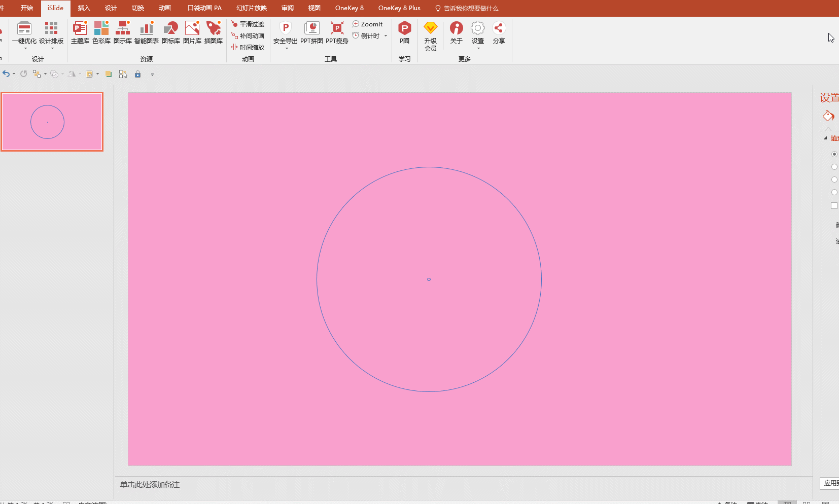Switch to the 插入 ribbon tab
Image resolution: width=839 pixels, height=504 pixels.
click(x=84, y=8)
